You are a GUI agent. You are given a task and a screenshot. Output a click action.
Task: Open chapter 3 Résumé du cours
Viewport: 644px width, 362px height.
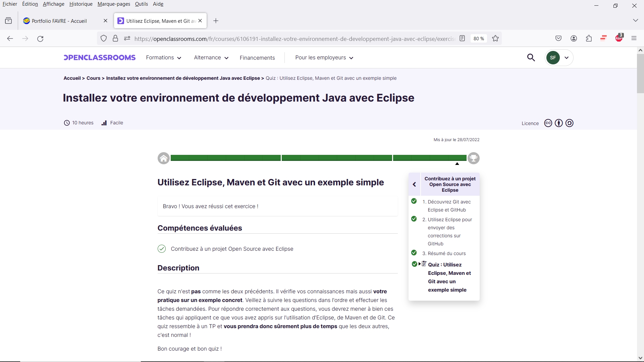tap(444, 253)
